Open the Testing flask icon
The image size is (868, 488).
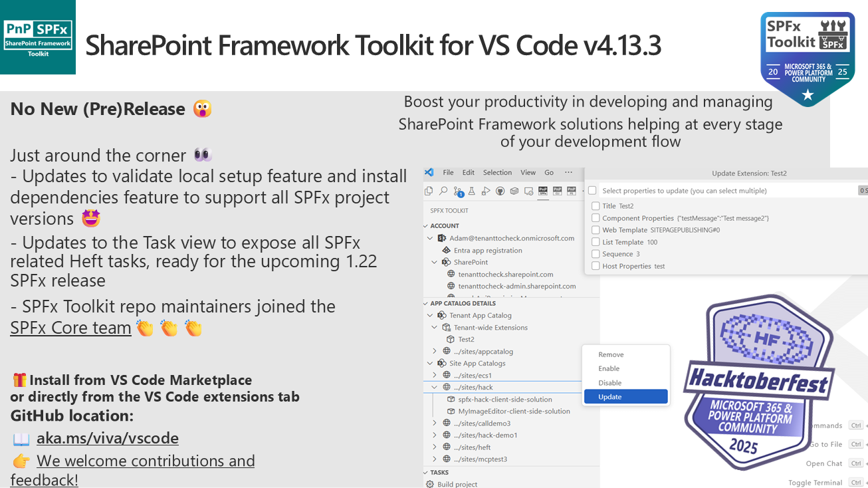472,191
